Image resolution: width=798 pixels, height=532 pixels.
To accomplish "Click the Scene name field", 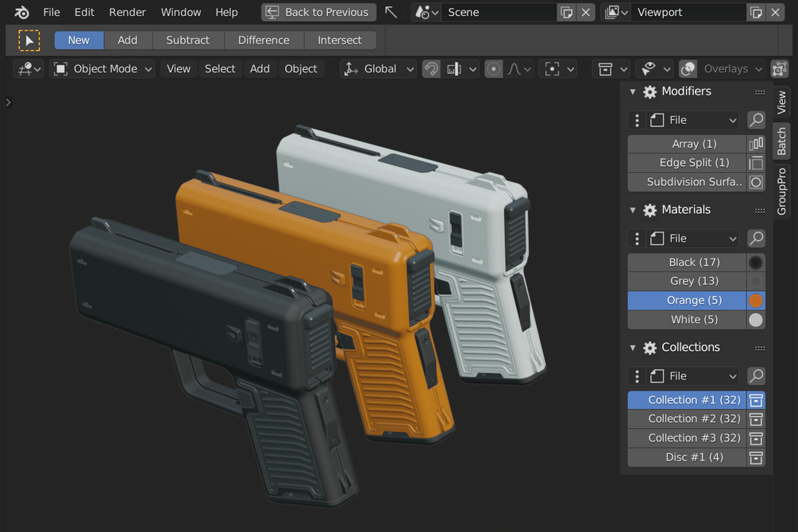I will [499, 12].
